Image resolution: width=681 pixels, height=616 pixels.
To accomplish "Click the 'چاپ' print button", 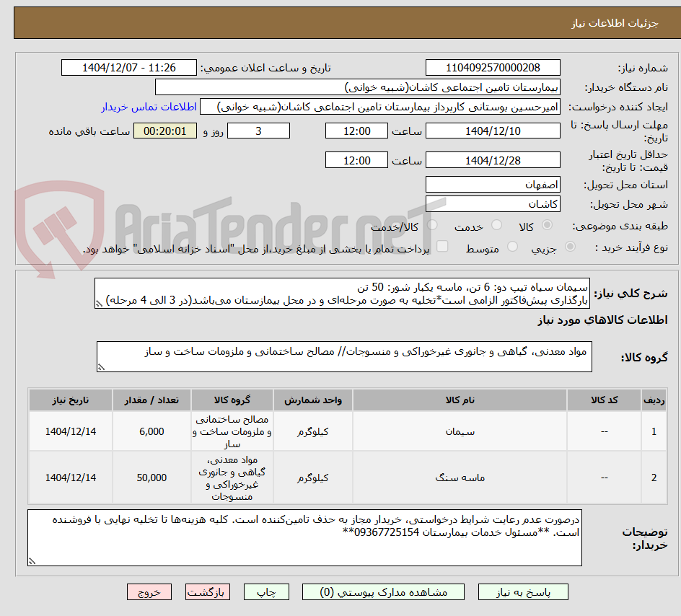I will [x=266, y=592].
